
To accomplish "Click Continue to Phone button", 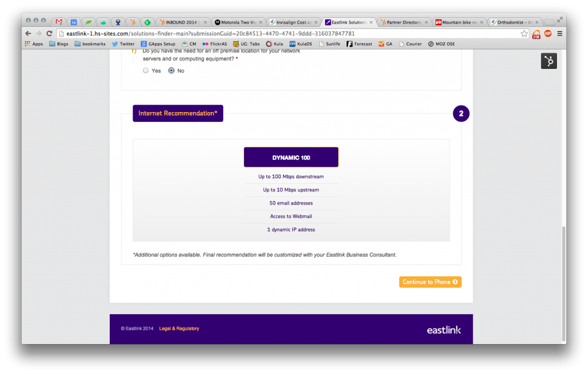I will tap(430, 282).
